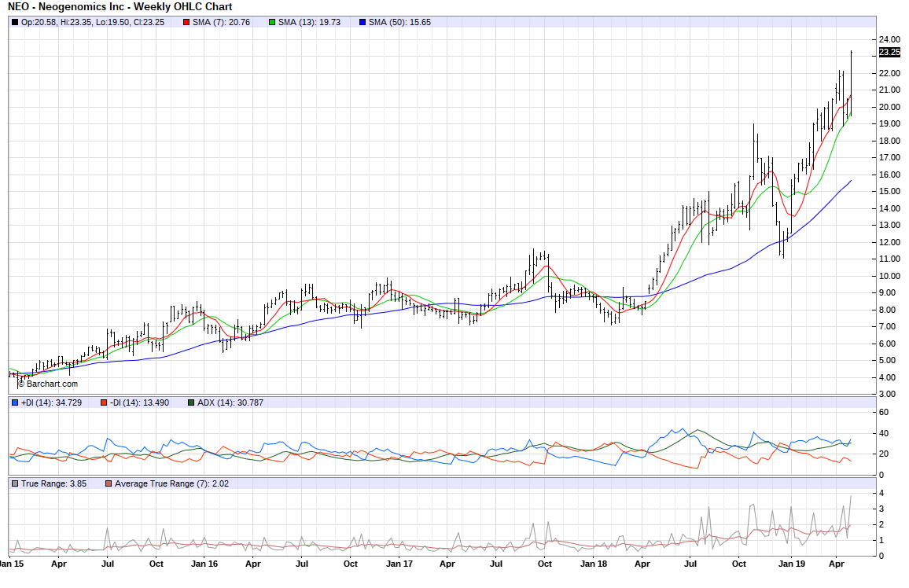Image resolution: width=909 pixels, height=588 pixels.
Task: Click the black OHLC legend square
Action: (x=14, y=22)
